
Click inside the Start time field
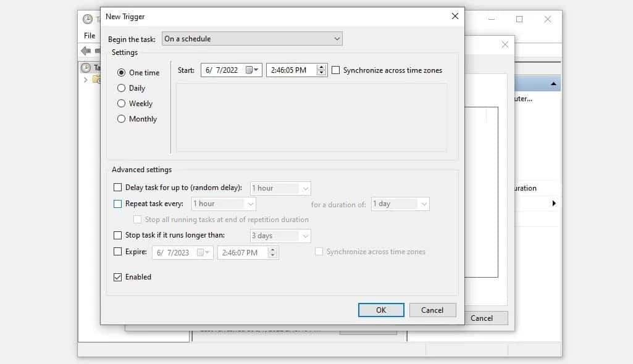[290, 70]
